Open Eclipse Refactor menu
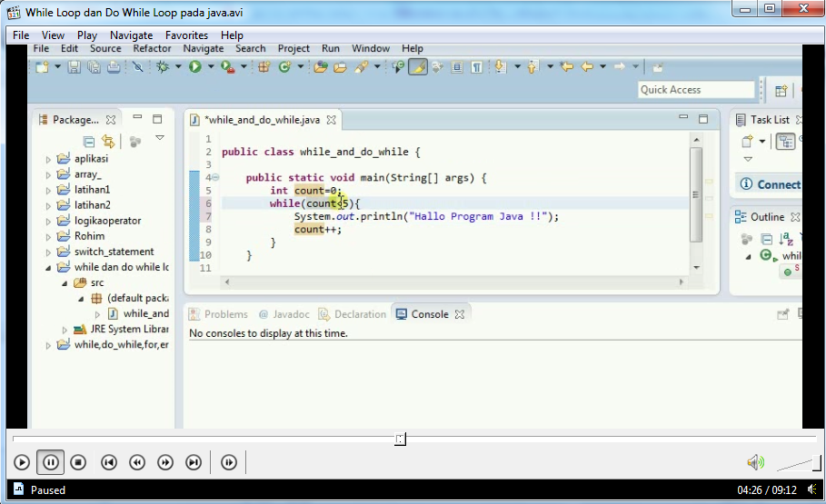This screenshot has height=504, width=826. (152, 48)
